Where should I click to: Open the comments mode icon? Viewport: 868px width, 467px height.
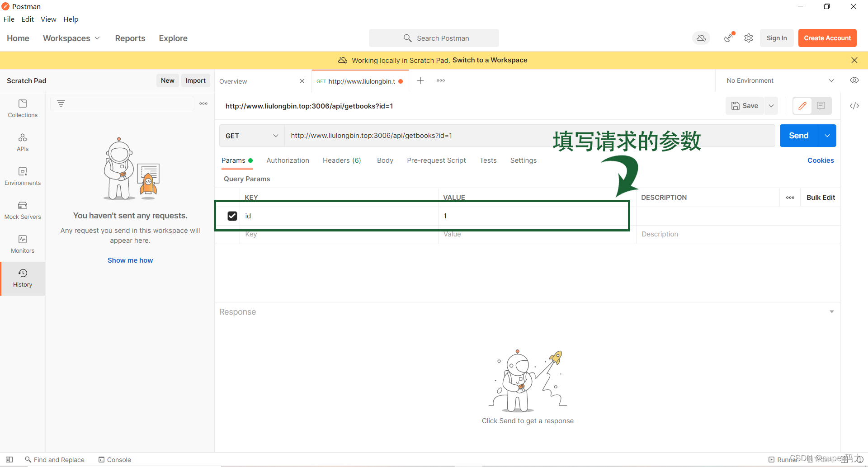(x=821, y=106)
